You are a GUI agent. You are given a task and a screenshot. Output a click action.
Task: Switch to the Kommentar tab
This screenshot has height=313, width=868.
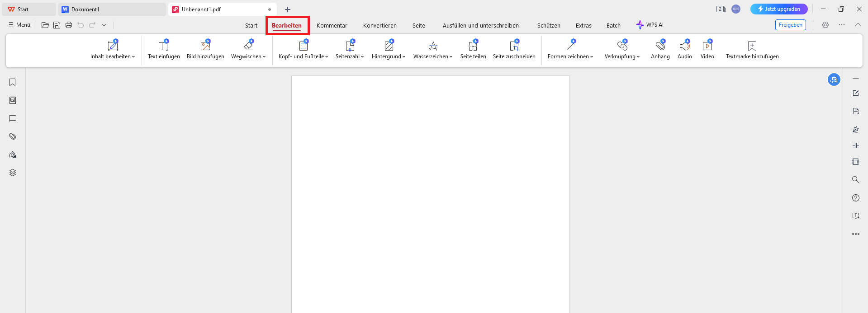[332, 25]
